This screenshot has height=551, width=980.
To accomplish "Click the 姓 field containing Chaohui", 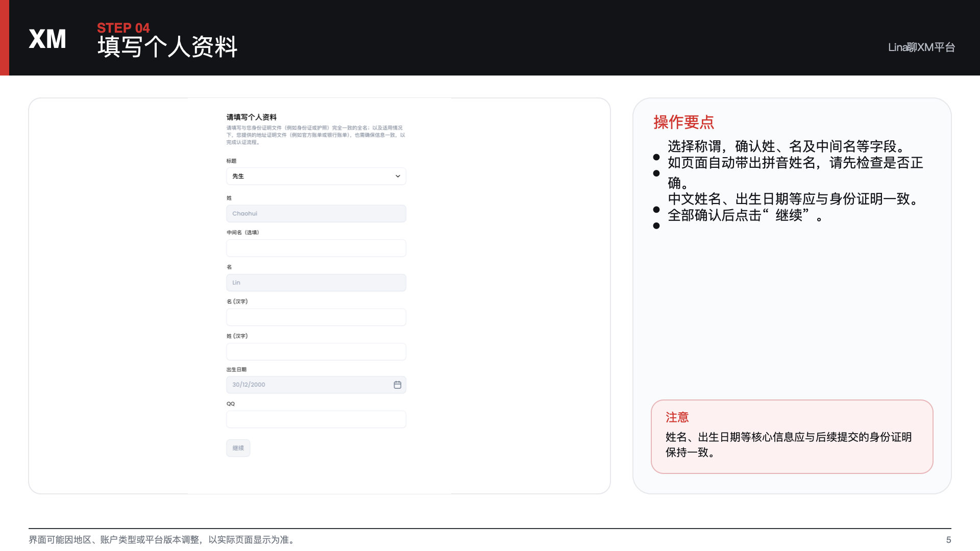I will 316,213.
